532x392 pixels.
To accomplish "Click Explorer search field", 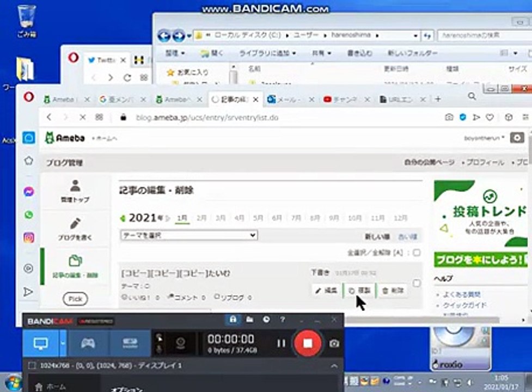I will pos(485,35).
